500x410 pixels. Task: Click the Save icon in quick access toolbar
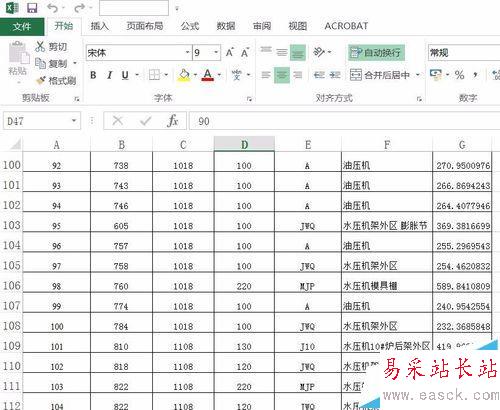click(32, 8)
